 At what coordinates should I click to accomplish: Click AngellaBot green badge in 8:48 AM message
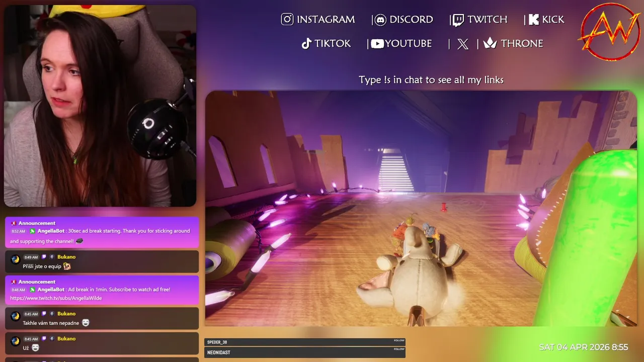pos(33,290)
